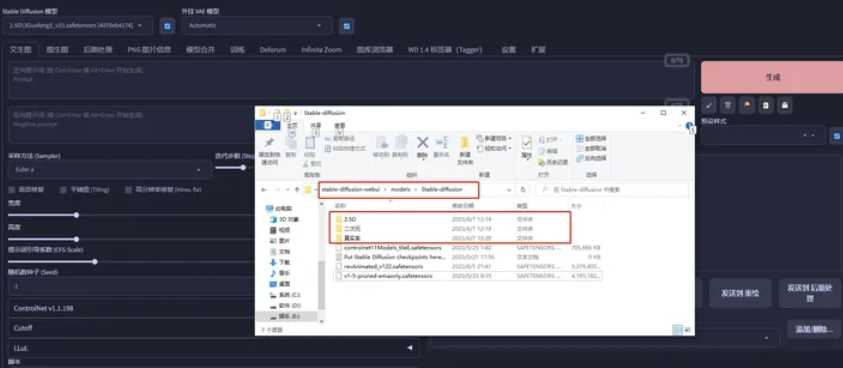Open the Explorer address history dropdown
Image resolution: width=843 pixels, height=368 pixels.
(x=509, y=189)
